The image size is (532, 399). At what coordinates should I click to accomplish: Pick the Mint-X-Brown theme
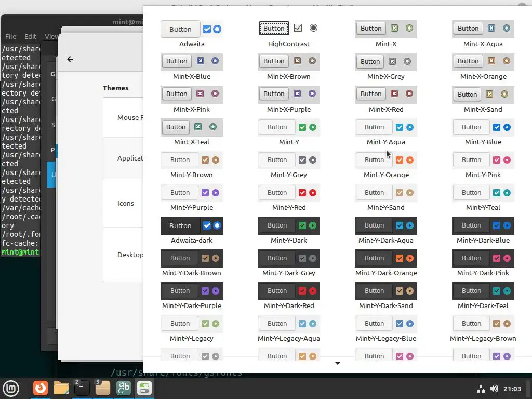point(289,67)
